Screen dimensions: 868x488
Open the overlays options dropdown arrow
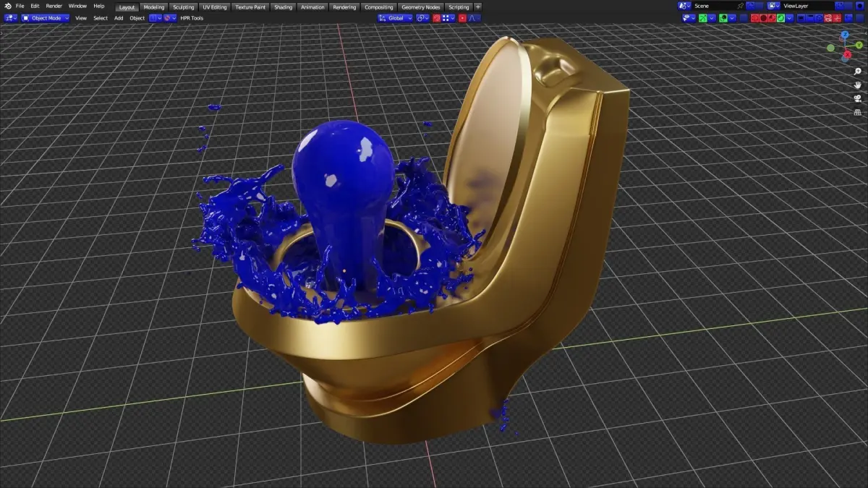[x=732, y=18]
